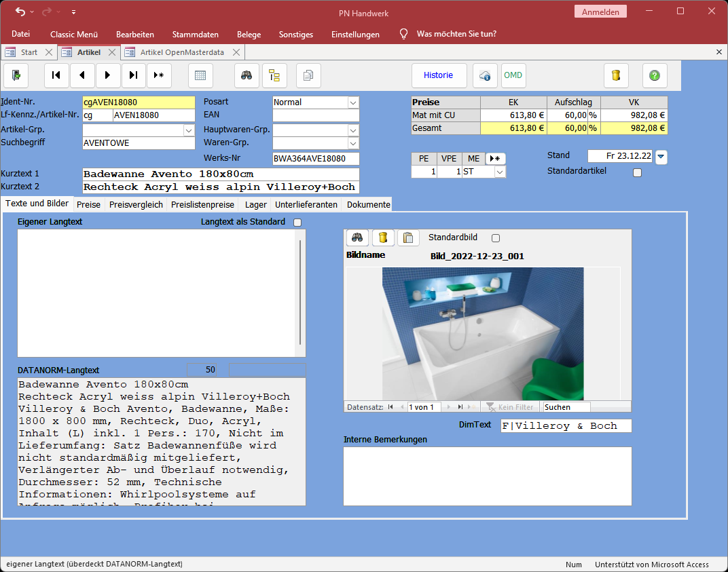The image size is (728, 572).
Task: Open the binoculars search in toolbar
Action: click(247, 75)
